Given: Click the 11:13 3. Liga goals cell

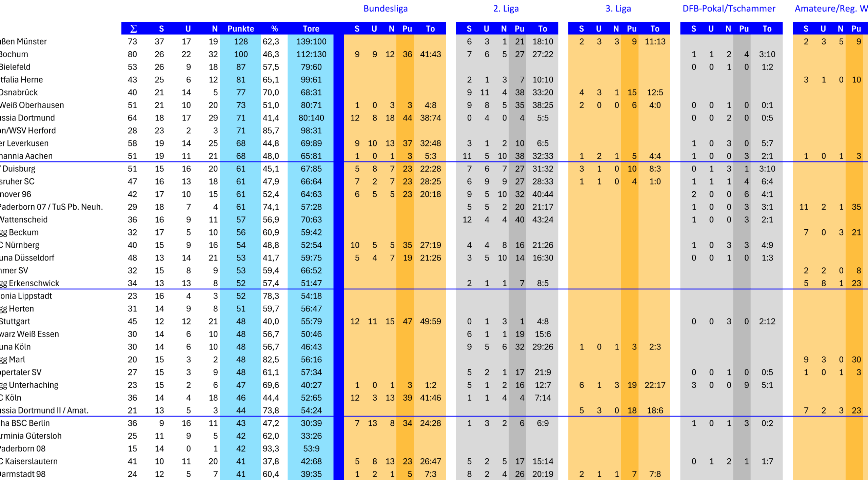Looking at the screenshot, I should [x=655, y=41].
